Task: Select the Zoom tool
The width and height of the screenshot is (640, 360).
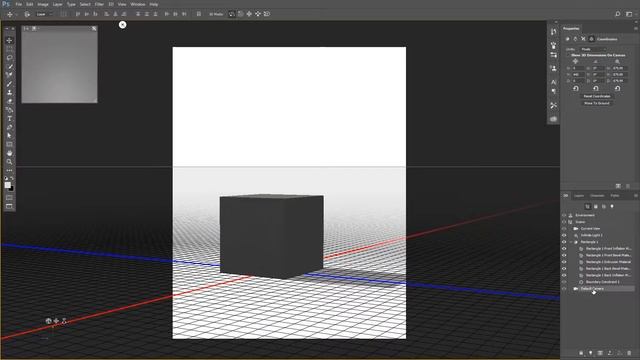Action: pyautogui.click(x=9, y=162)
